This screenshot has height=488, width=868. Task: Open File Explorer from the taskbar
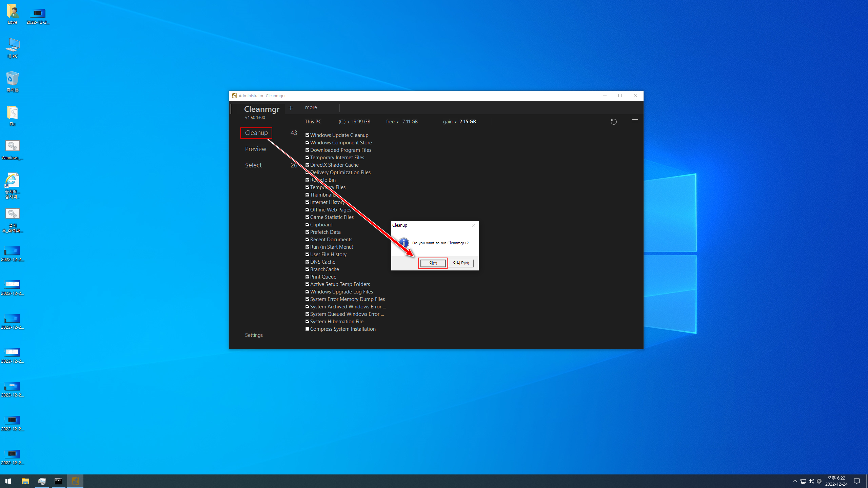click(x=25, y=481)
